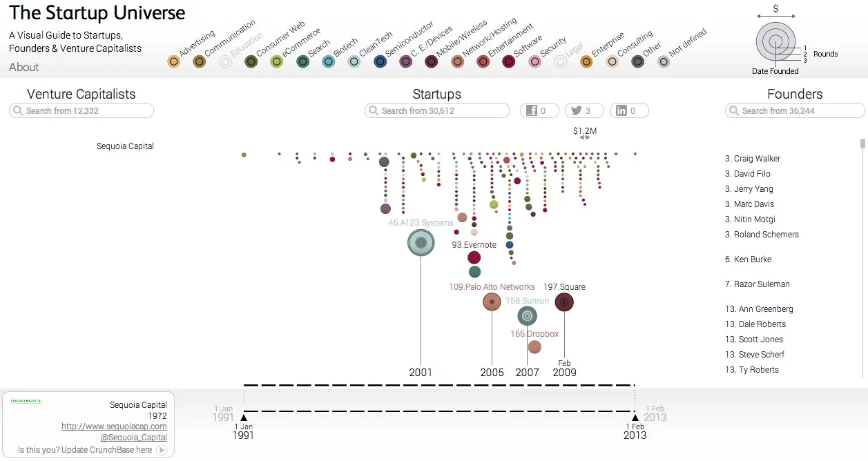868x461 pixels.
Task: Focus the Startups search box
Action: coord(437,110)
